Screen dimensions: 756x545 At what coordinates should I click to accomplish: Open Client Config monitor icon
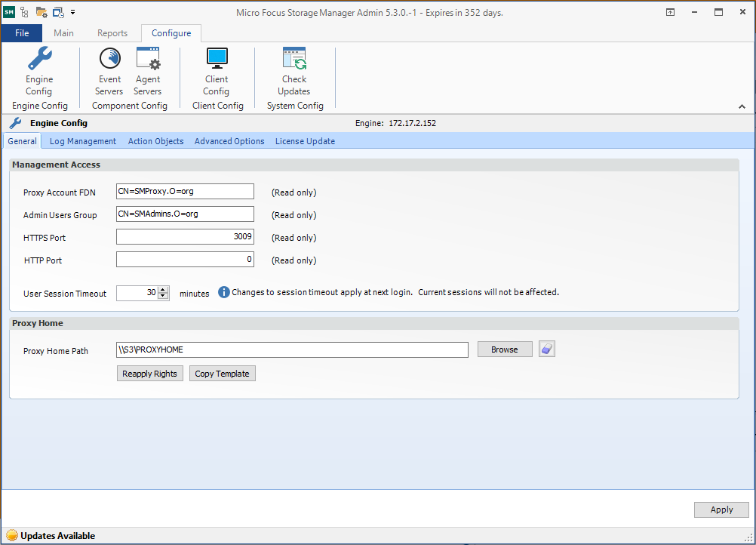pos(217,59)
